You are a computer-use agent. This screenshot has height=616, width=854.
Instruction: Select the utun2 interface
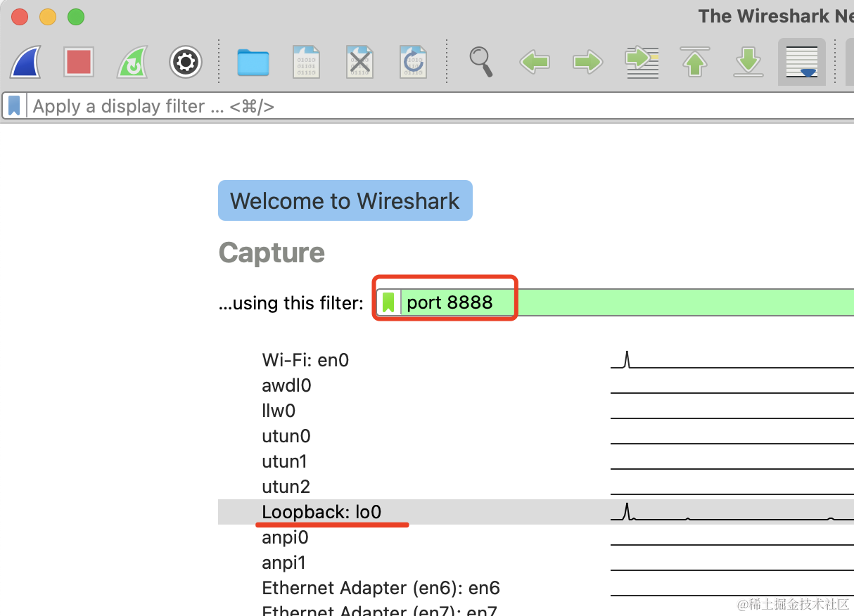point(286,487)
